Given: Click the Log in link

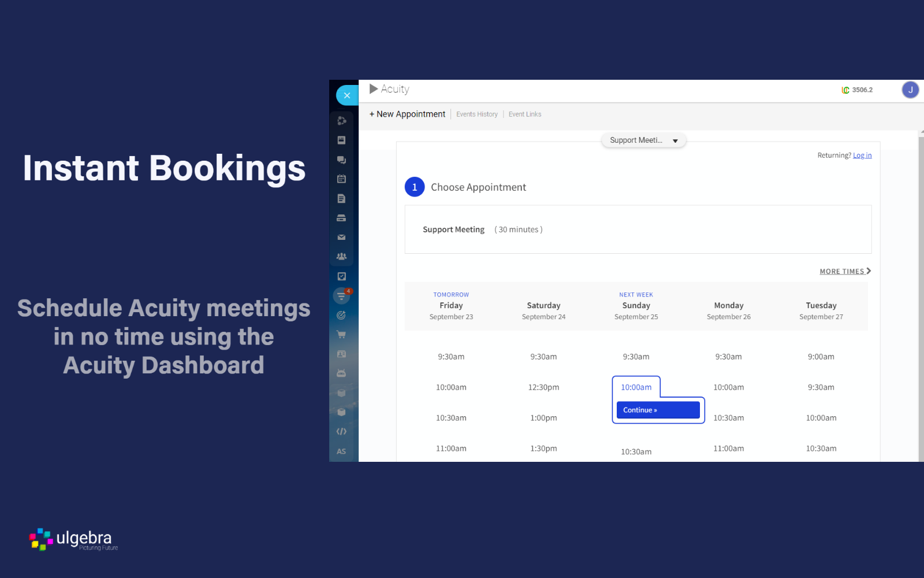Looking at the screenshot, I should point(862,155).
